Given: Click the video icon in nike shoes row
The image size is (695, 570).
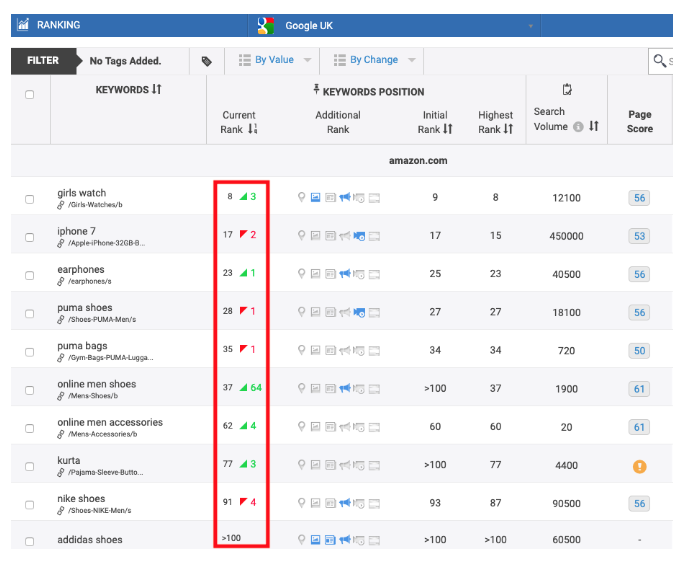Looking at the screenshot, I should (x=359, y=503).
